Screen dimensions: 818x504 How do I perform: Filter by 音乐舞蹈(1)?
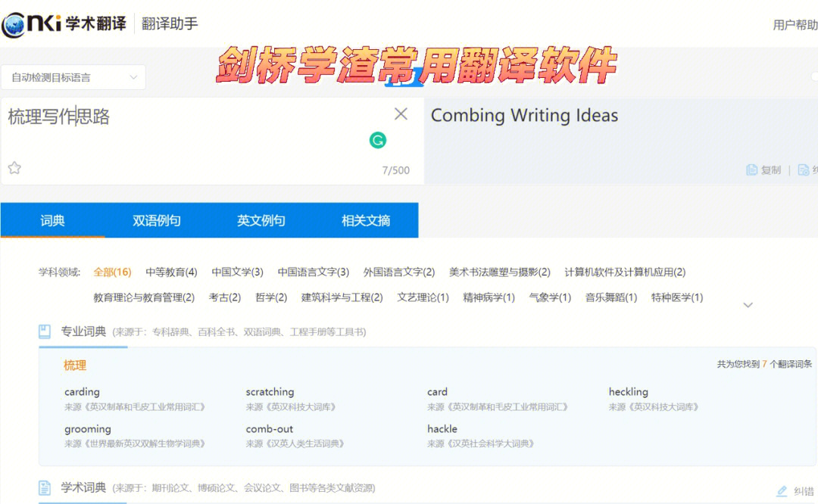tap(611, 297)
